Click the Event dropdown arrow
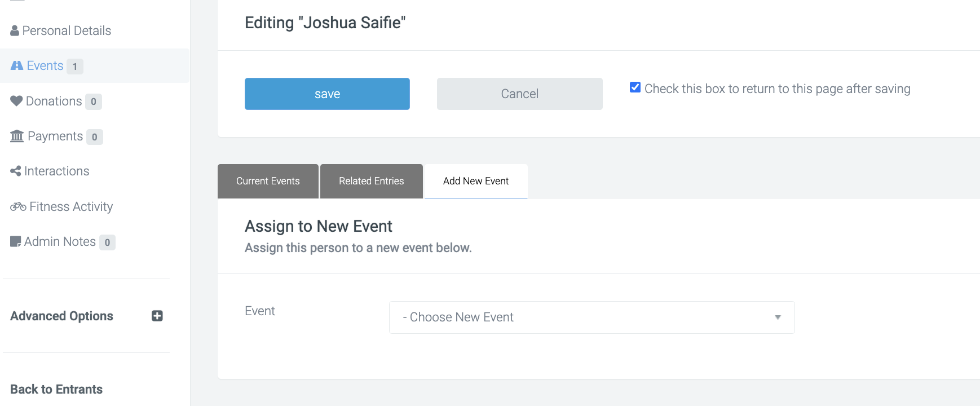The height and width of the screenshot is (406, 980). pos(778,317)
